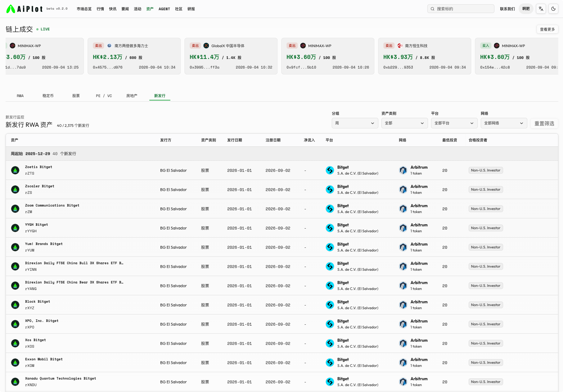Click the 卖出 tag on 南方恒生科技 card
Screen dimensions: 563x392
point(389,46)
